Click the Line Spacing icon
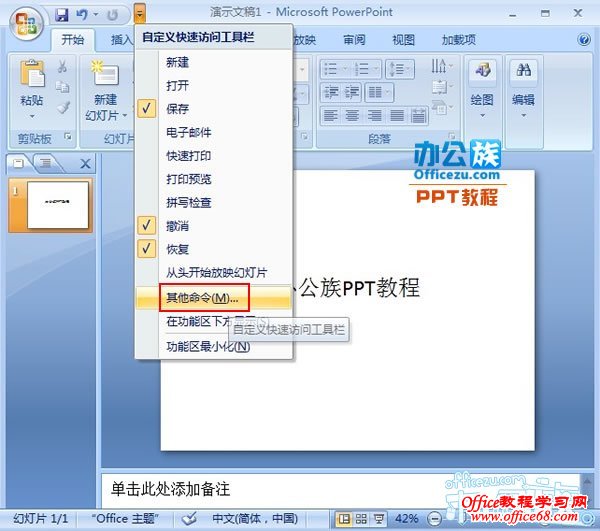This screenshot has height=531, width=600. tap(397, 69)
